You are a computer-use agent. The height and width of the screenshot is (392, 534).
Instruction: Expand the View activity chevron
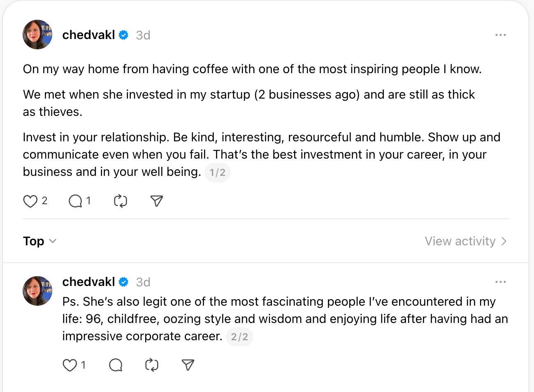pos(504,241)
